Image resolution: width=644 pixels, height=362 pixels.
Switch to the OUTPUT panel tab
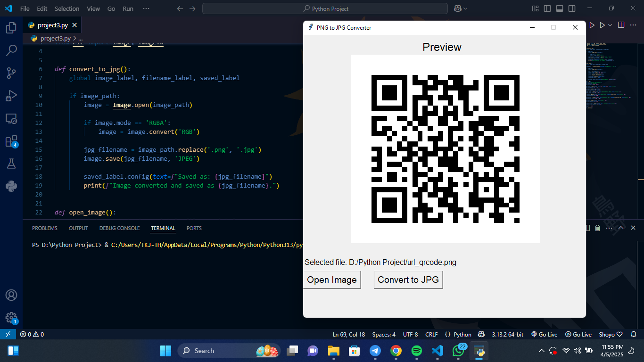78,228
